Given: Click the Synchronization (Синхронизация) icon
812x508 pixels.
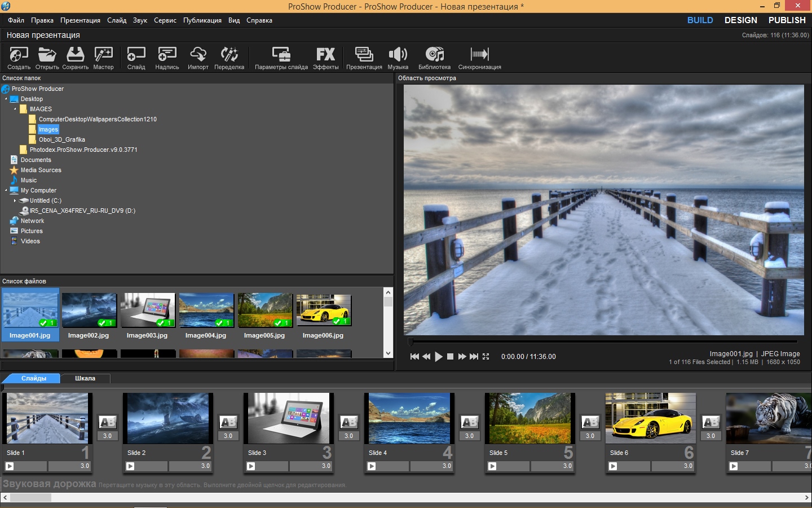Looking at the screenshot, I should coord(479,55).
